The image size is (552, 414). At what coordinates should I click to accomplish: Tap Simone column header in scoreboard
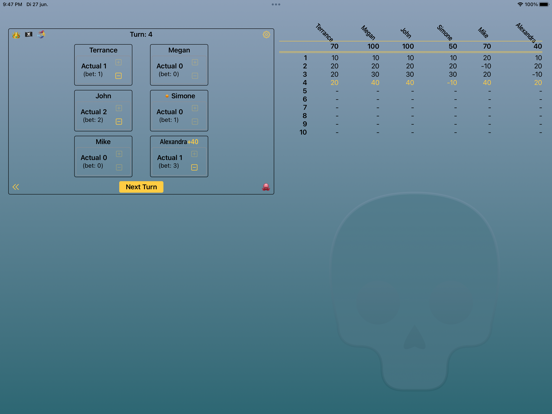(444, 32)
